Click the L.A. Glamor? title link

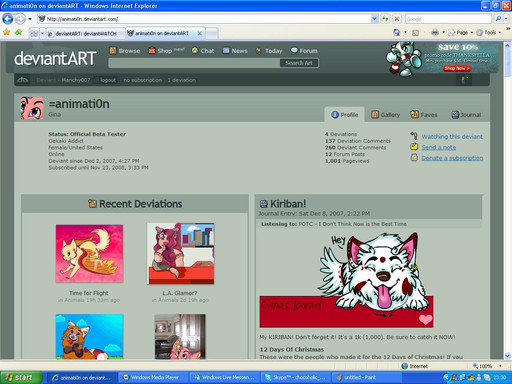[x=180, y=293]
